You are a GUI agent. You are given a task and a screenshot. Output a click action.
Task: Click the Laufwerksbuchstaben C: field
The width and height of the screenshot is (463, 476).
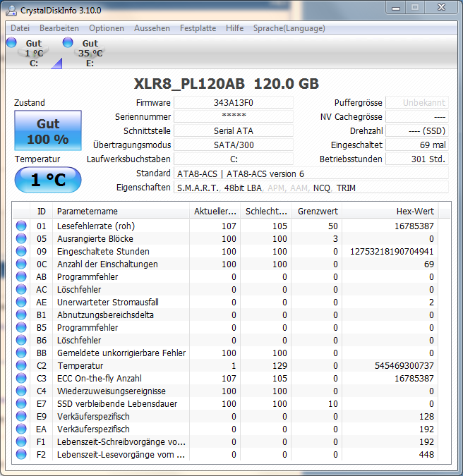tap(234, 159)
